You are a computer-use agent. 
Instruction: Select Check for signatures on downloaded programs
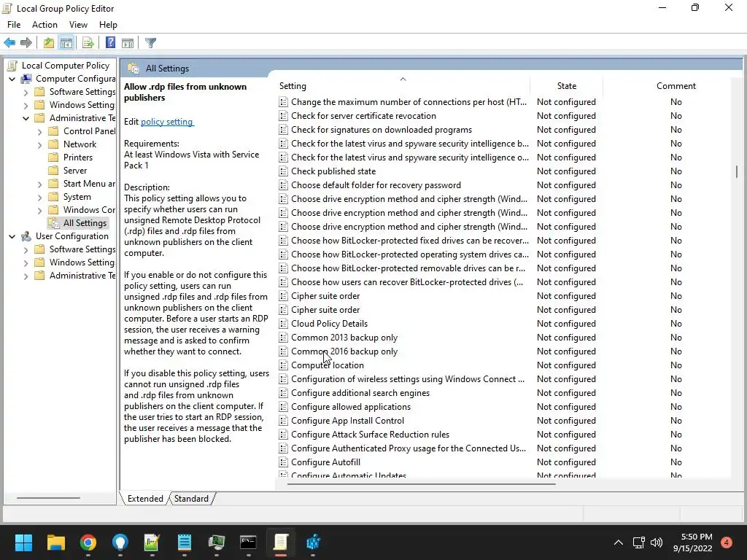(382, 130)
